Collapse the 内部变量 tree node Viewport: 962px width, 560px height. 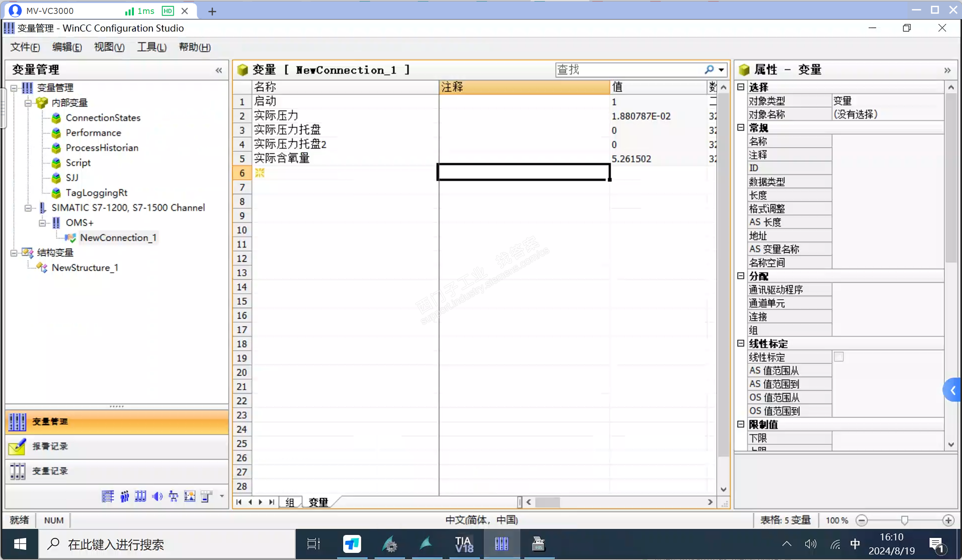[x=28, y=103]
